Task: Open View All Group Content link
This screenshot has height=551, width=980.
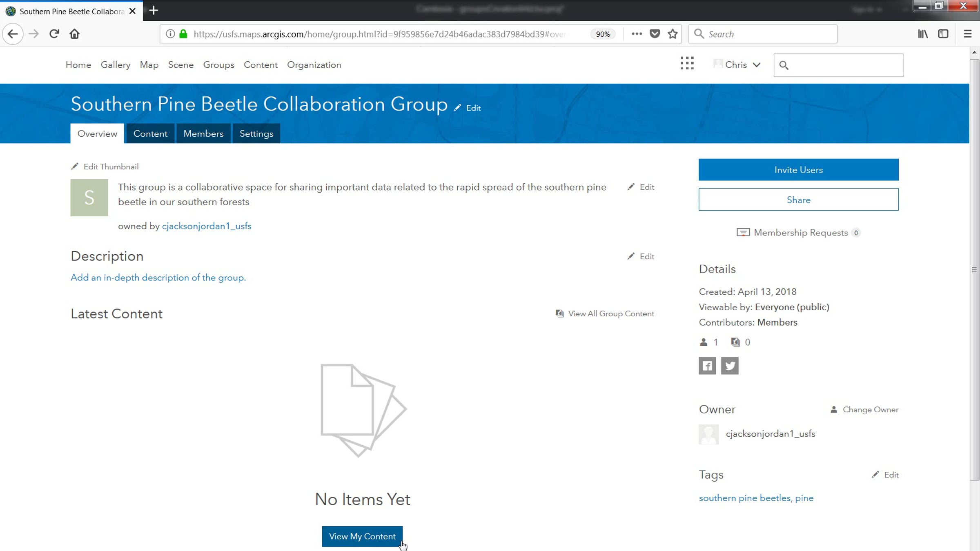Action: click(605, 313)
